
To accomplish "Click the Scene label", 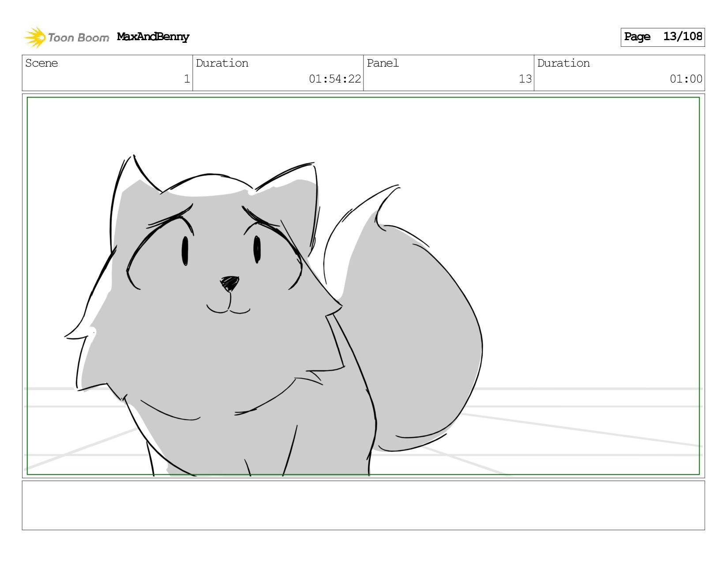I will pos(41,63).
